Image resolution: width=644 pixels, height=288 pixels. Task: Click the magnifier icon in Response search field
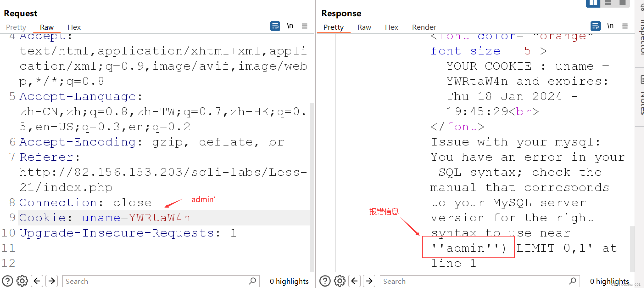(572, 281)
